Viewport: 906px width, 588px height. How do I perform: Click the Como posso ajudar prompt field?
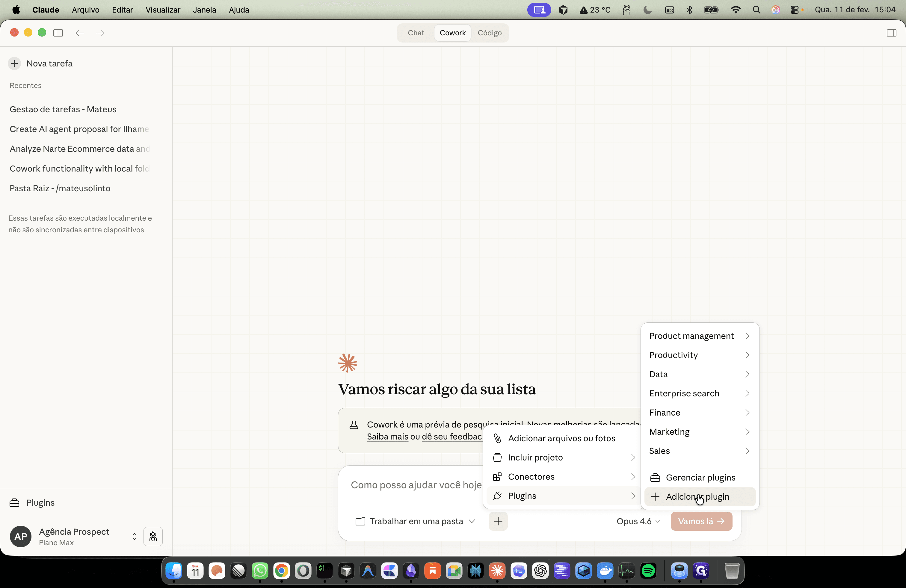click(x=416, y=484)
